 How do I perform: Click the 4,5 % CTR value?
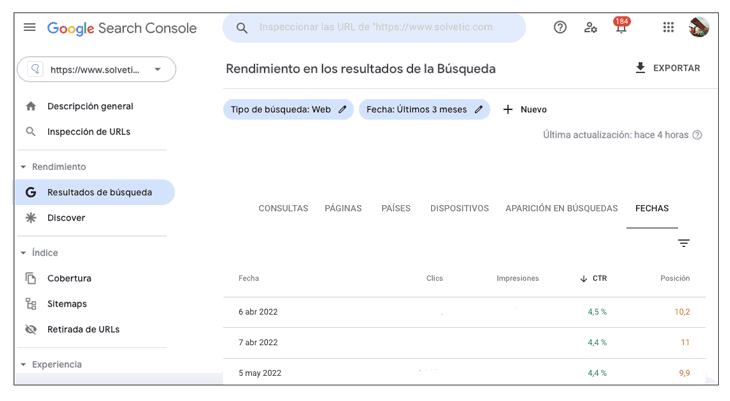(x=597, y=312)
